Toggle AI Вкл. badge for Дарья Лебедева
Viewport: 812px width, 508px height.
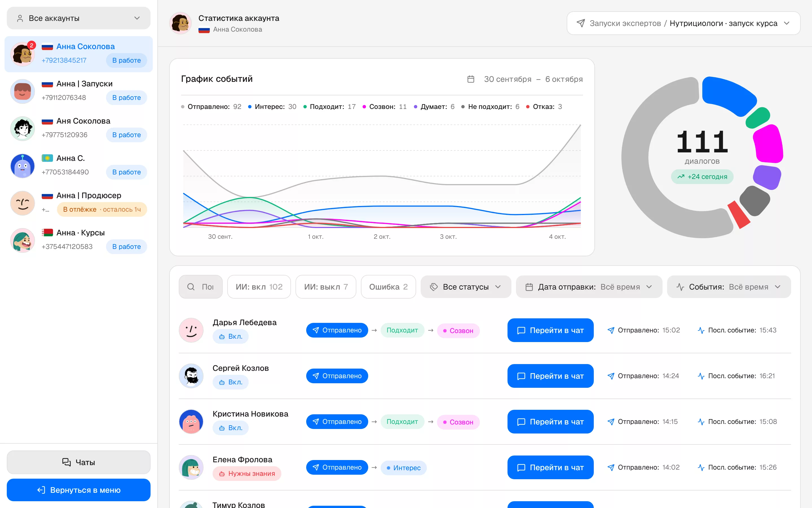[231, 337]
